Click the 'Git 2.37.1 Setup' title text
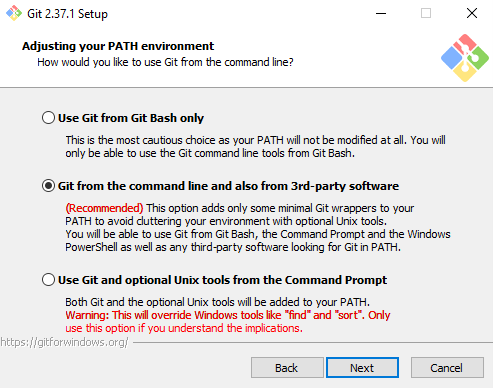Viewport: 493px width, 388px height. point(67,14)
